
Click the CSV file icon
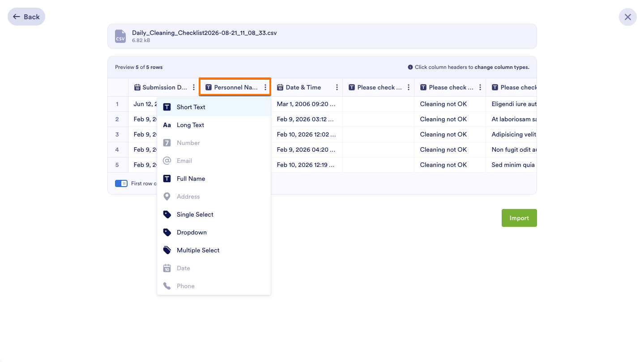pyautogui.click(x=120, y=36)
